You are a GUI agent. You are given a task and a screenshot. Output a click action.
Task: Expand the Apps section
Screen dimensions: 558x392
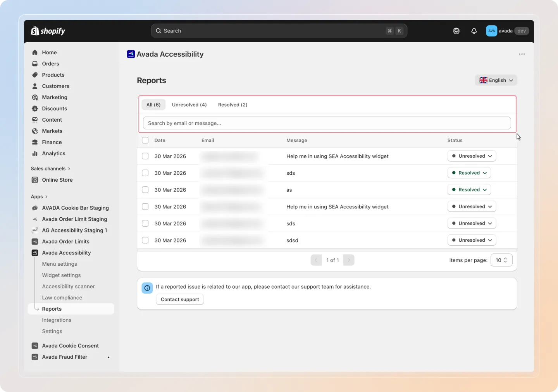39,197
